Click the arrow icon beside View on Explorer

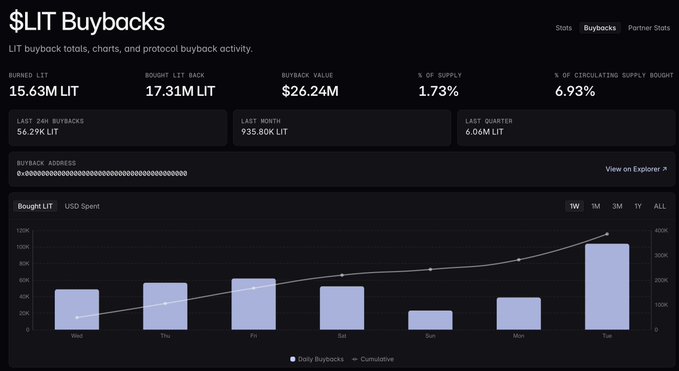(x=665, y=169)
